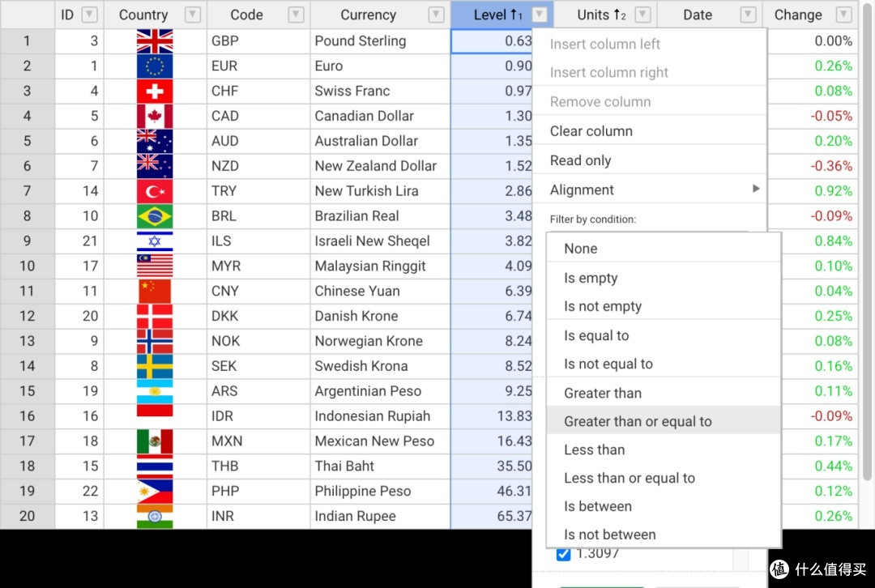The width and height of the screenshot is (875, 588).
Task: Click the Canadian flag in CAD row
Action: [155, 117]
